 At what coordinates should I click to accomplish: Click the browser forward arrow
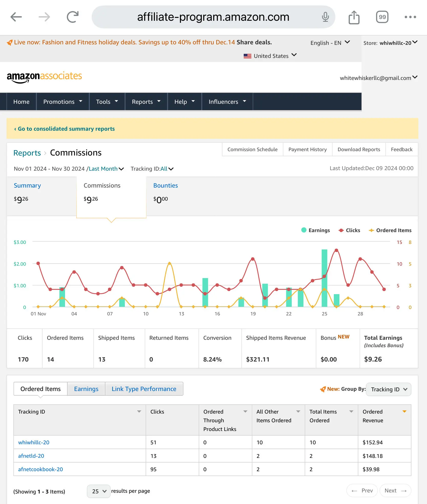[x=44, y=17]
